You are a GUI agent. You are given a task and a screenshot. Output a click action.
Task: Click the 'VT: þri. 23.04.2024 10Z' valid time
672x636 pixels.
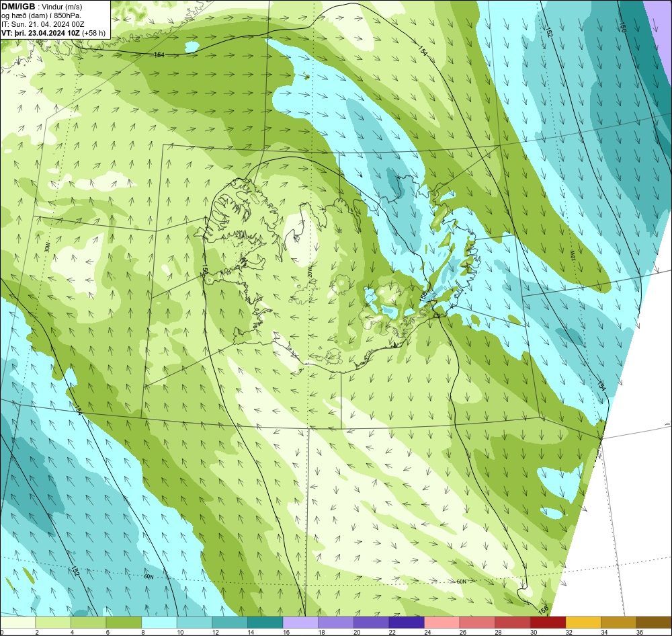(41, 32)
